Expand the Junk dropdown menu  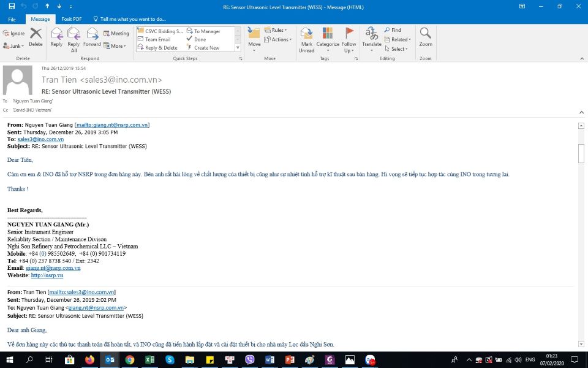tap(13, 46)
